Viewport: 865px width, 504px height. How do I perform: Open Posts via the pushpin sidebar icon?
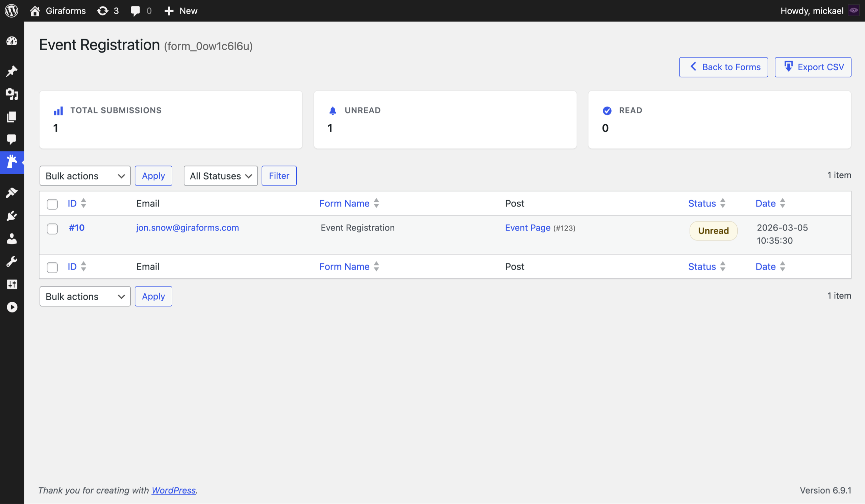(12, 71)
